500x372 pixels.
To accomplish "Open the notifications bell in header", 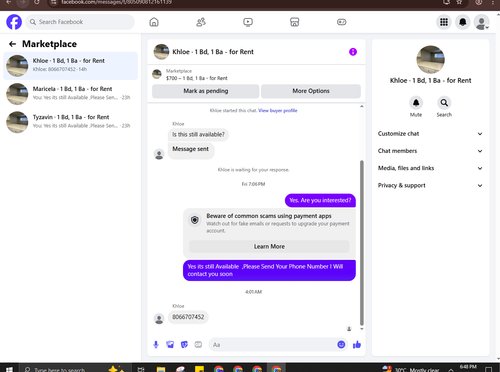I will [463, 22].
